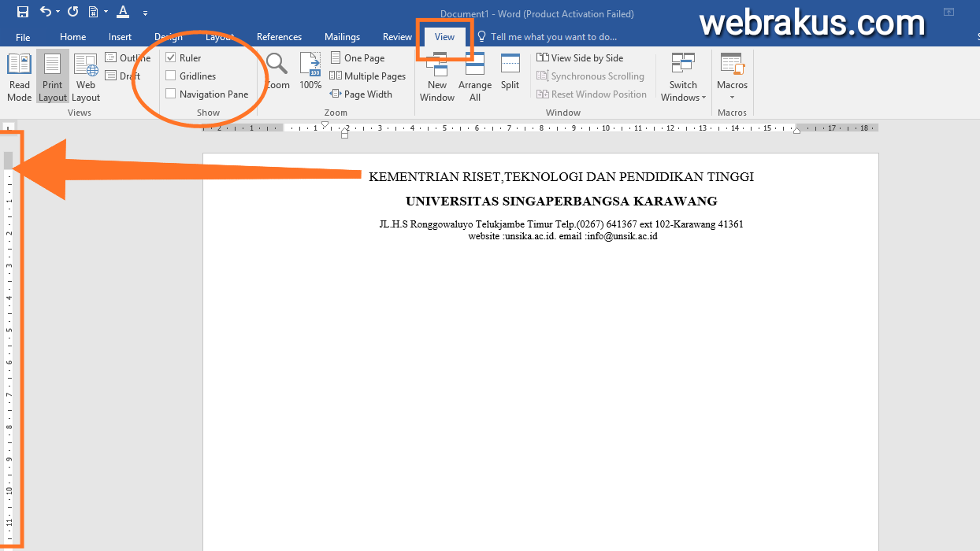Open the File menu

(23, 36)
